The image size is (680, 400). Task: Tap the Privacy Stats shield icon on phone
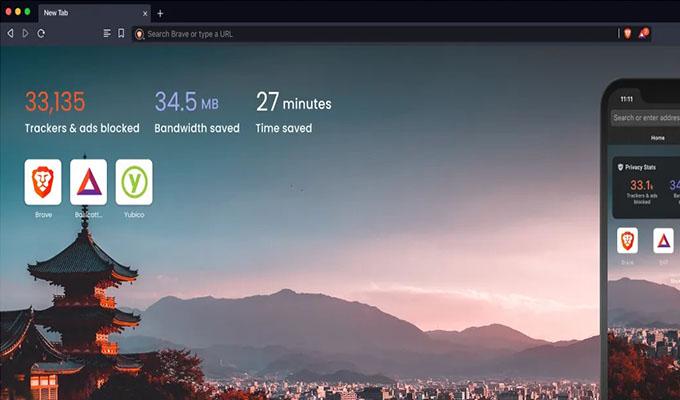(x=620, y=167)
